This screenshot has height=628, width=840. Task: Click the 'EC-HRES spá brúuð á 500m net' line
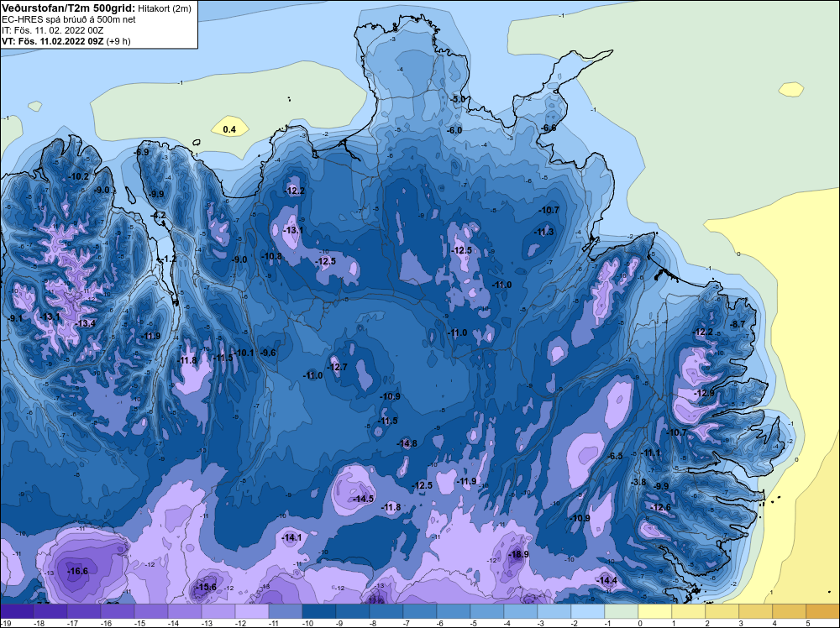point(69,19)
